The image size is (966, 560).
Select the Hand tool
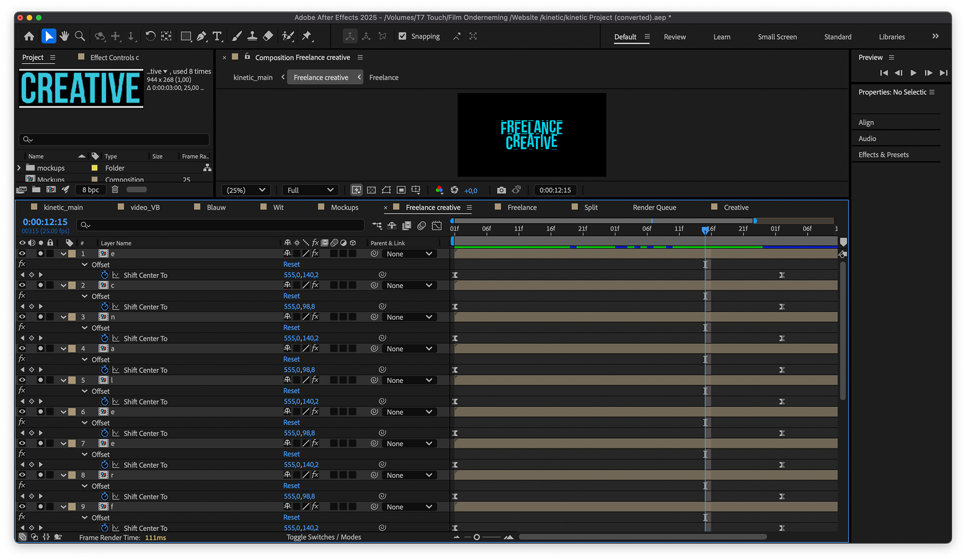click(x=64, y=36)
